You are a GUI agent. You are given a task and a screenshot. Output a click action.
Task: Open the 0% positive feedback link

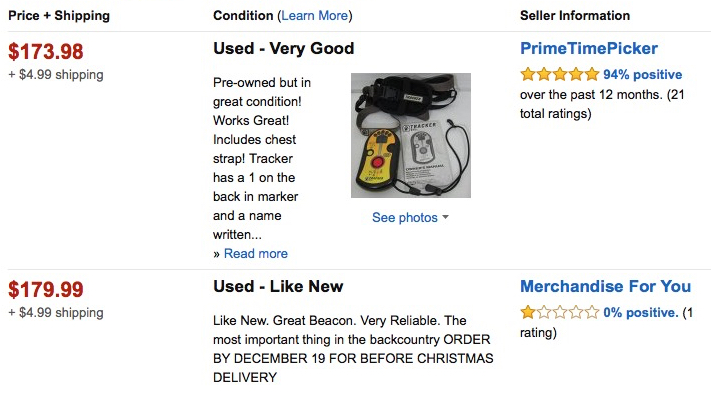641,312
